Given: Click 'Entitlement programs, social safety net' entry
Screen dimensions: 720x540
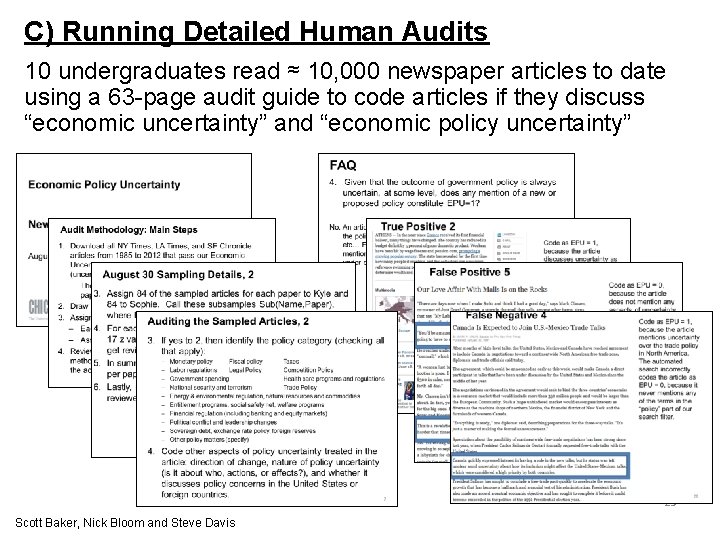Looking at the screenshot, I should [247, 405].
